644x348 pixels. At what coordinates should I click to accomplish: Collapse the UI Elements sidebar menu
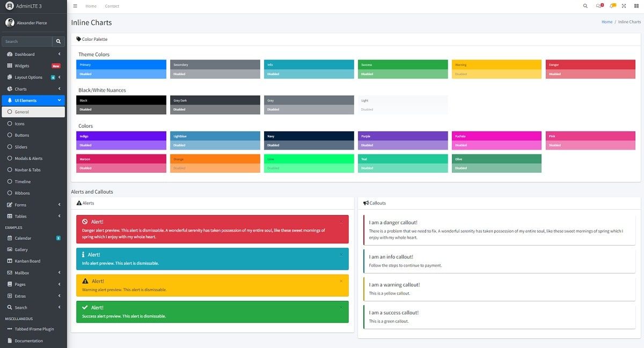pyautogui.click(x=26, y=100)
